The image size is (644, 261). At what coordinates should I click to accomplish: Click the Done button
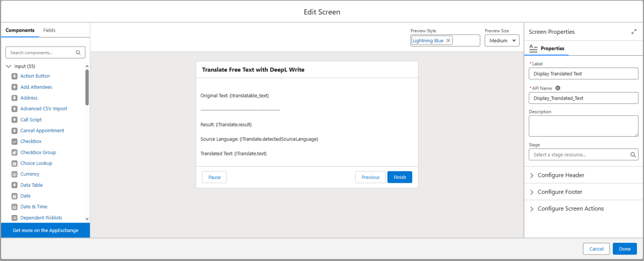(624, 249)
